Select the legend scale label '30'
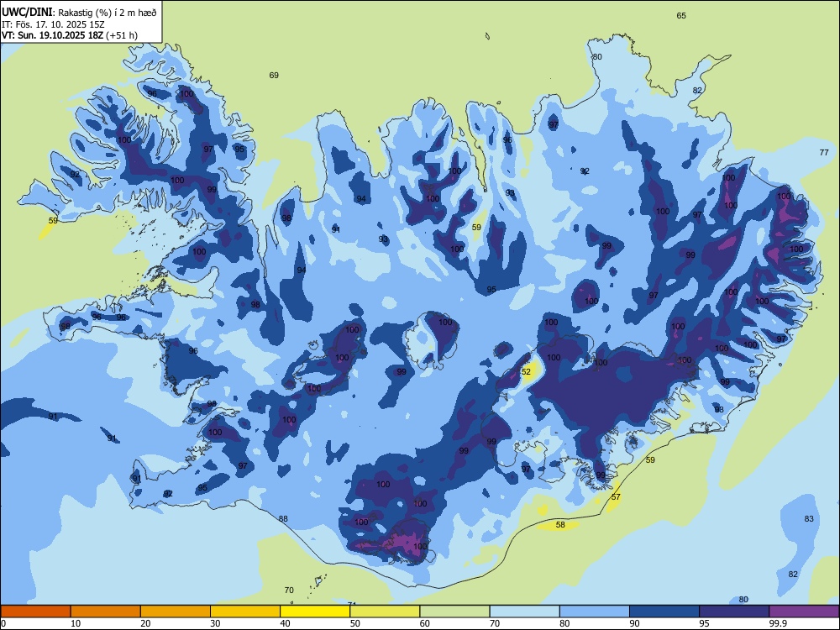The image size is (840, 630). point(215,623)
